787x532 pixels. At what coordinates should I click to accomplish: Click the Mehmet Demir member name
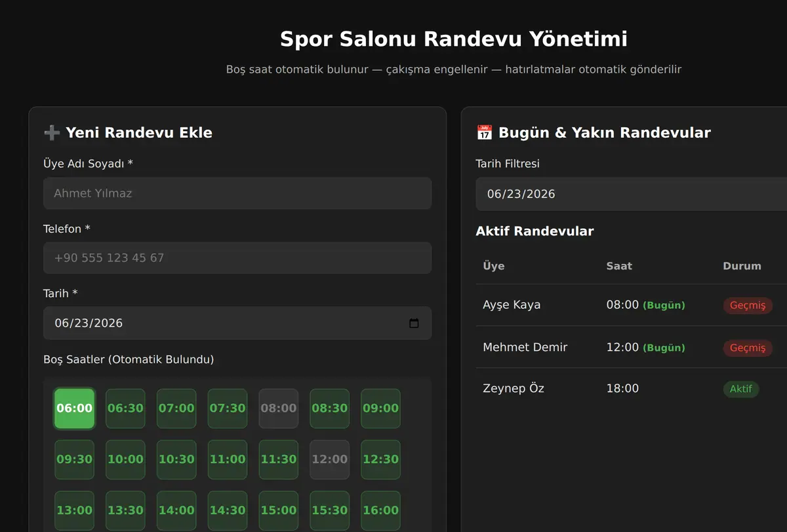tap(525, 347)
